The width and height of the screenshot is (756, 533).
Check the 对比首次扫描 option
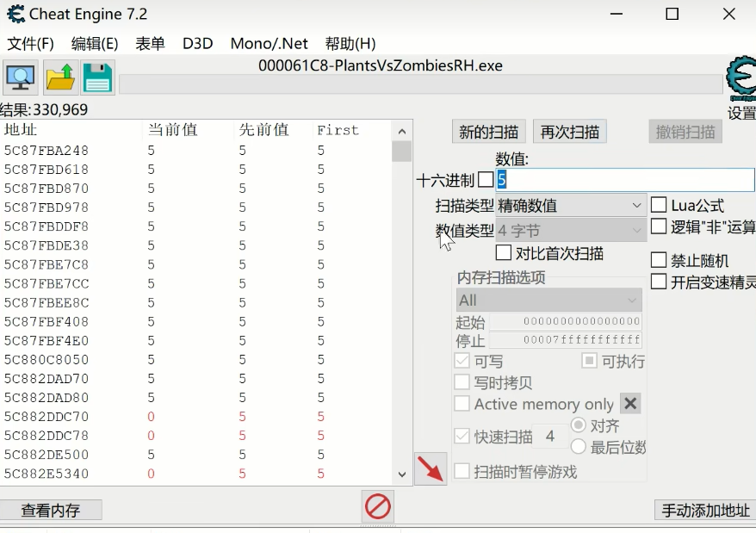pyautogui.click(x=504, y=253)
